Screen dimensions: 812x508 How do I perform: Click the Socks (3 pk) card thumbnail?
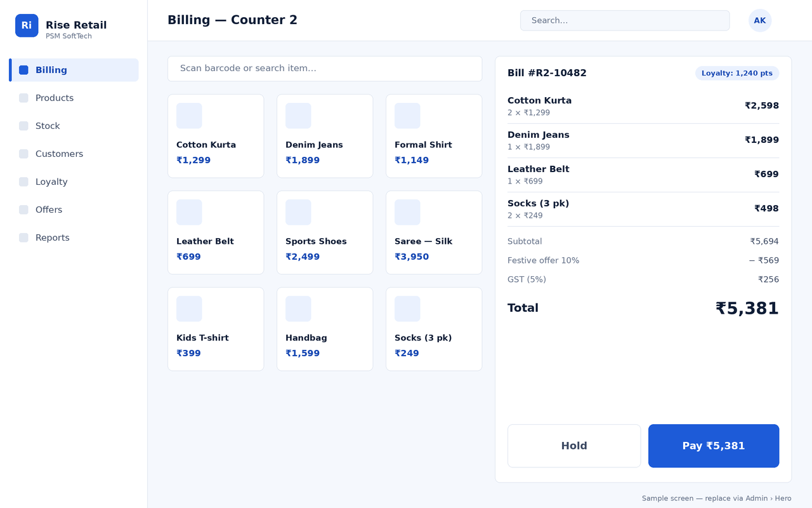(407, 309)
